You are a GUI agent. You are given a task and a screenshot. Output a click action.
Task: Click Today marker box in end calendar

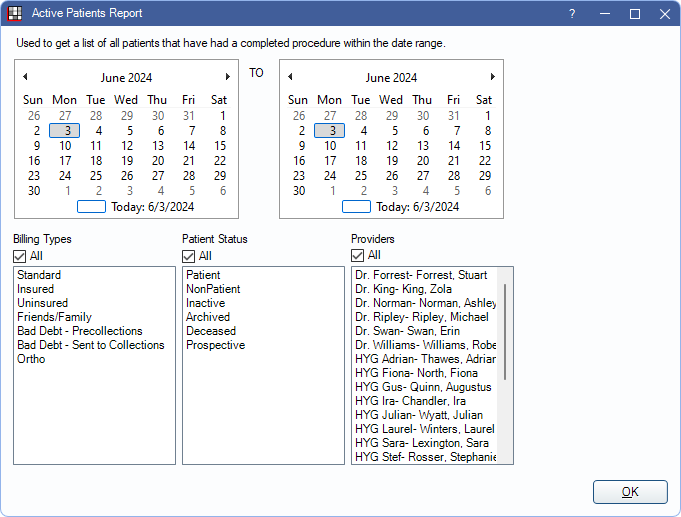point(356,207)
